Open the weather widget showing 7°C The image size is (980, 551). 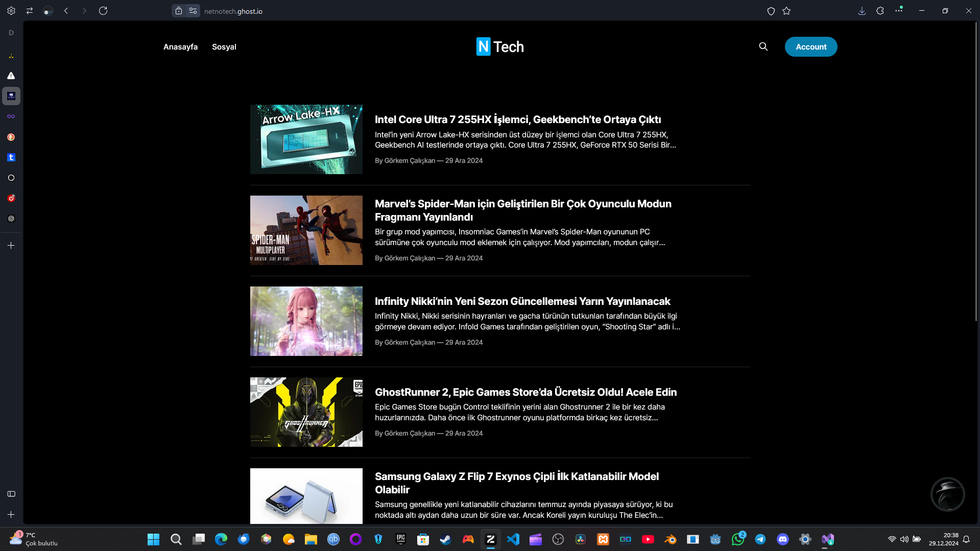click(34, 539)
